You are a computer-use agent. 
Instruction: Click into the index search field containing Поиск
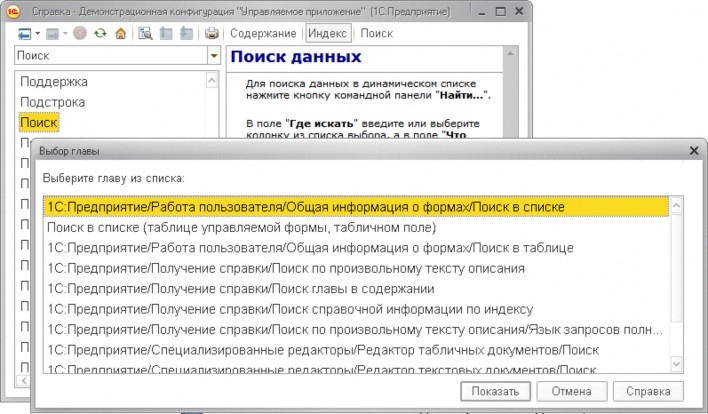111,56
